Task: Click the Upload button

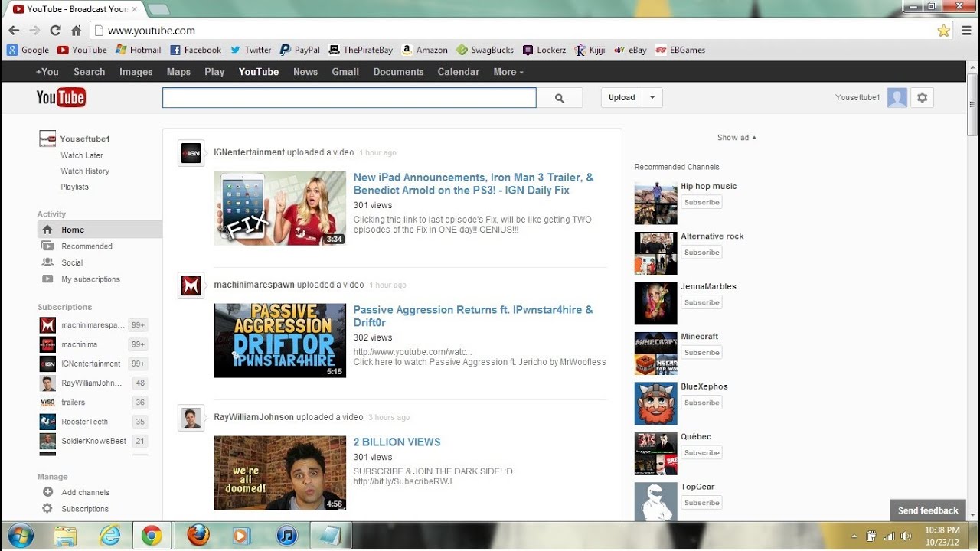Action: point(622,97)
